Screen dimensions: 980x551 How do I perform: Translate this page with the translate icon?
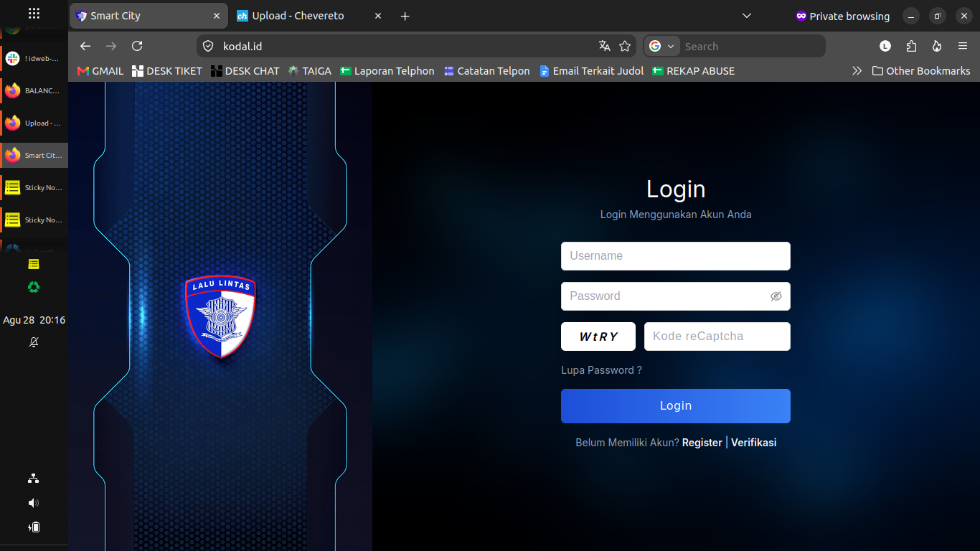pyautogui.click(x=605, y=46)
